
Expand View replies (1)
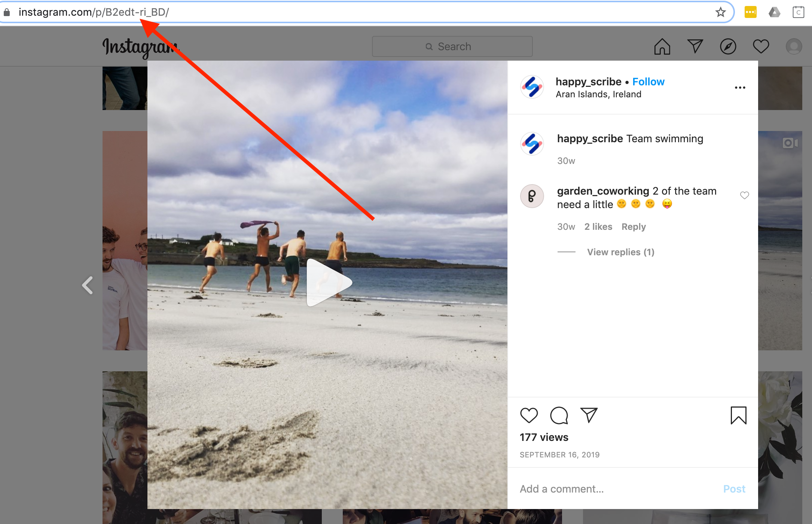pos(620,252)
